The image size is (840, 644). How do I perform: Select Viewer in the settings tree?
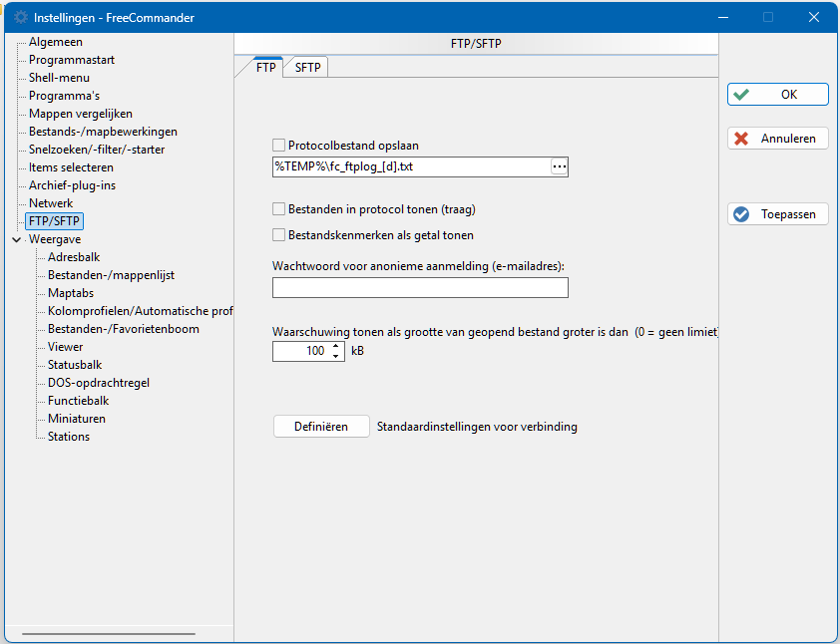(x=66, y=346)
